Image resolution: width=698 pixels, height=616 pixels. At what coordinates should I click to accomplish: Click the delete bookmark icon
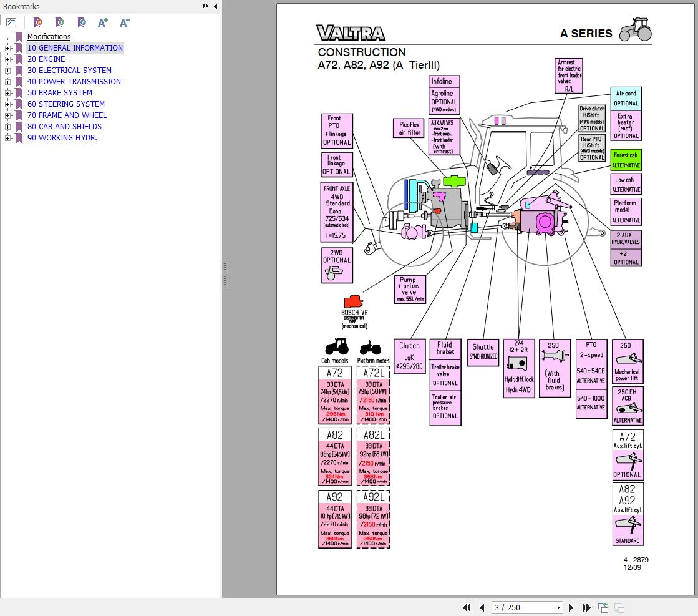[38, 22]
